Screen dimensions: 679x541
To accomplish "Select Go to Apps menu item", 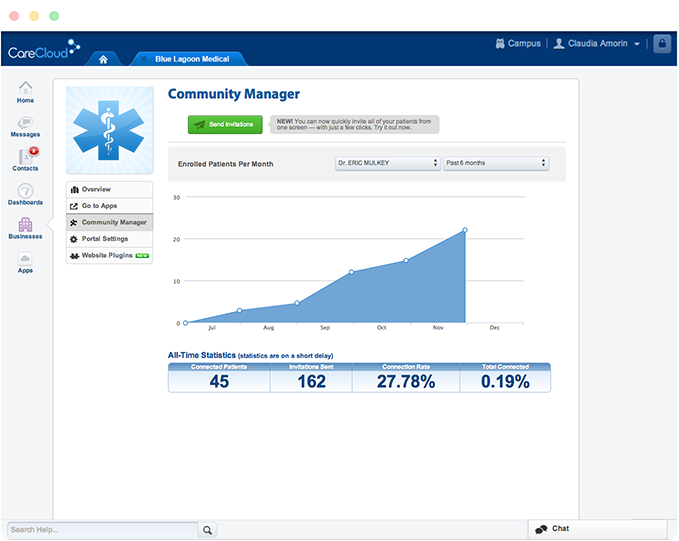I will [x=110, y=206].
